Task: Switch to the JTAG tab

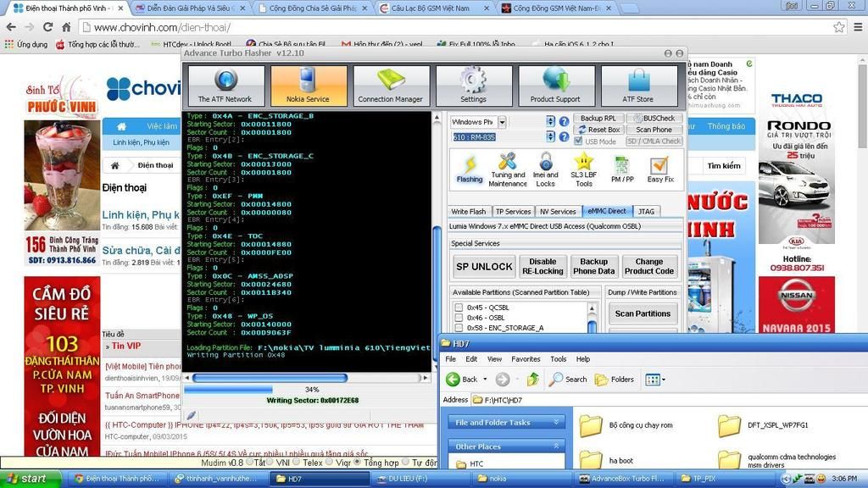Action: point(646,211)
